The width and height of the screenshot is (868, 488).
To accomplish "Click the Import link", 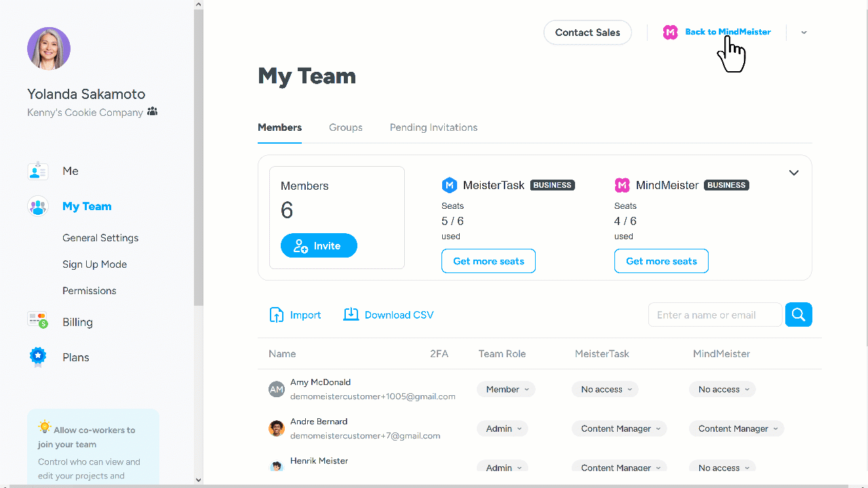I will (306, 314).
